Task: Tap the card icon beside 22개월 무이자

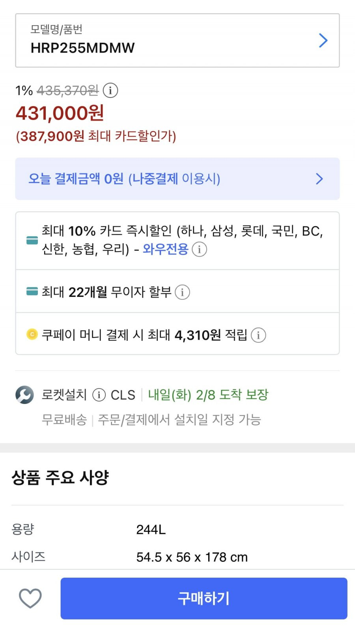Action: coord(32,291)
